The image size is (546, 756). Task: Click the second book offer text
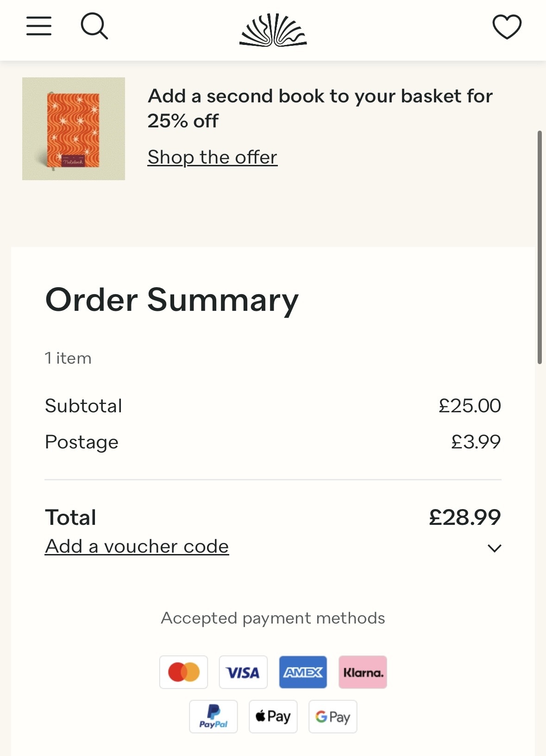[320, 108]
